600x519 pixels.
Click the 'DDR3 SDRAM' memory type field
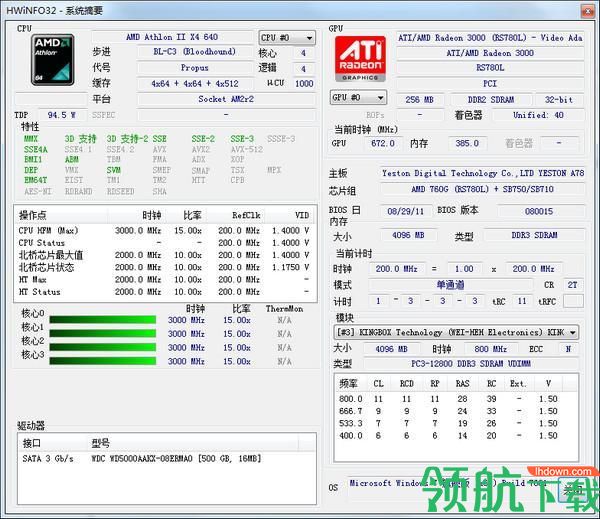pyautogui.click(x=534, y=235)
